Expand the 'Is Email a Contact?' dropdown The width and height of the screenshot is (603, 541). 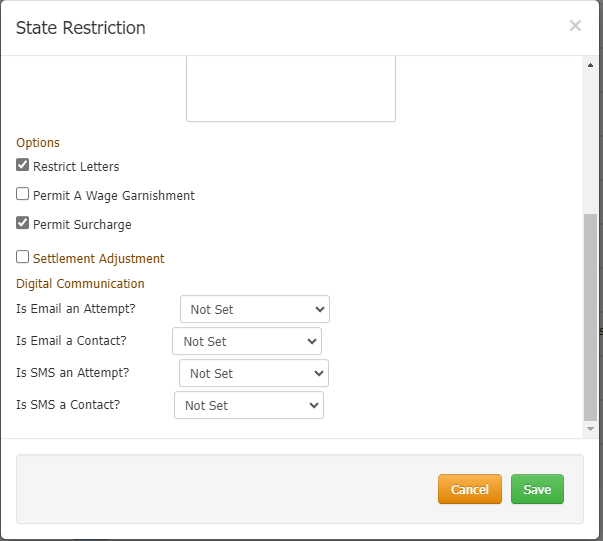click(246, 342)
